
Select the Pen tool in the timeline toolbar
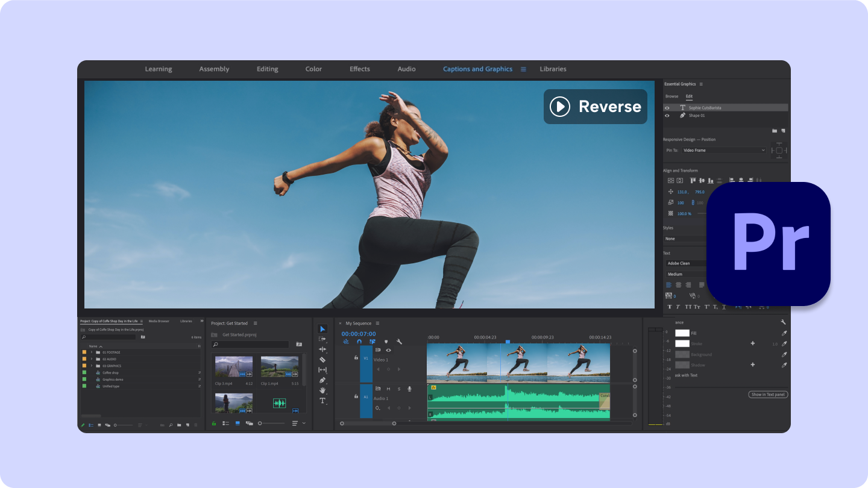pyautogui.click(x=322, y=378)
